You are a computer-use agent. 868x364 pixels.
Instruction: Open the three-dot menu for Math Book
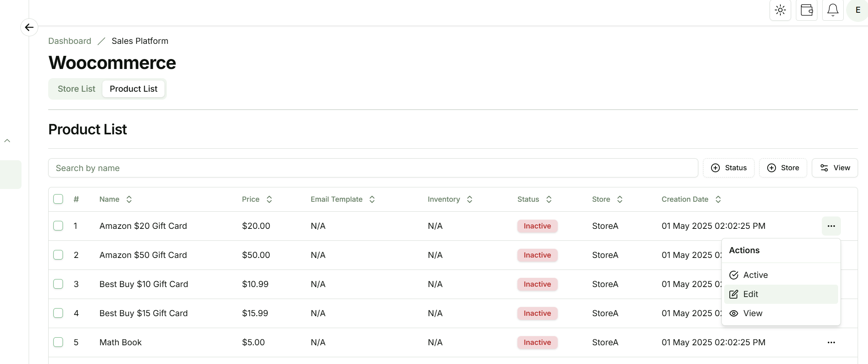831,342
